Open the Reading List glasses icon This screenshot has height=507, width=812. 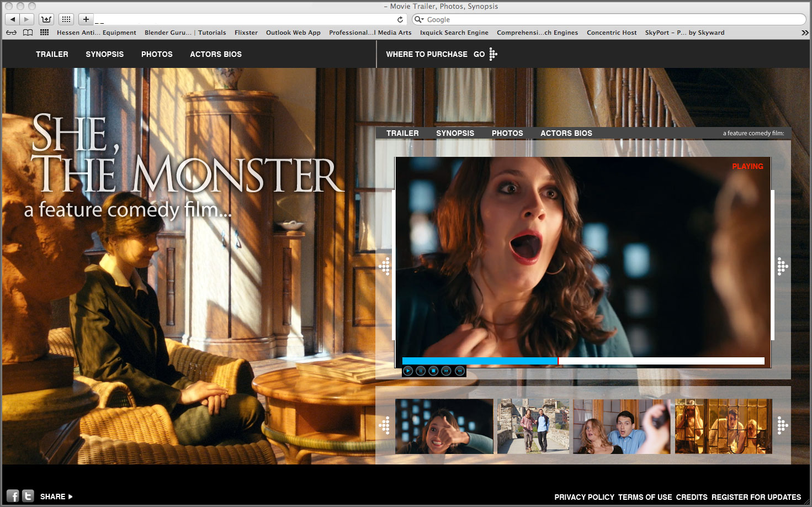click(12, 33)
